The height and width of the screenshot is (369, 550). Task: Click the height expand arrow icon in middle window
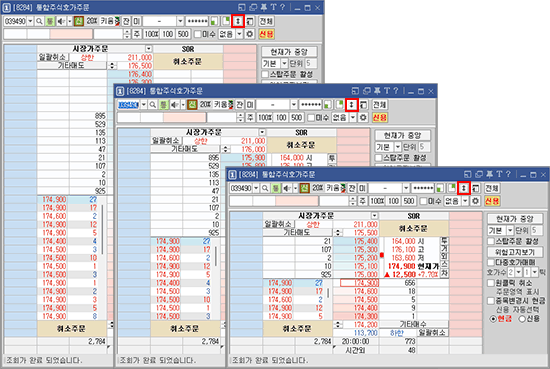[351, 105]
